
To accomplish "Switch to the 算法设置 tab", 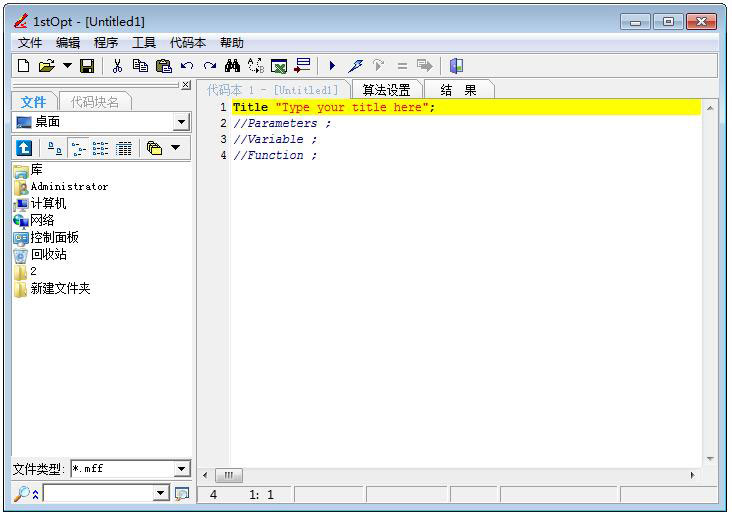I will (387, 90).
